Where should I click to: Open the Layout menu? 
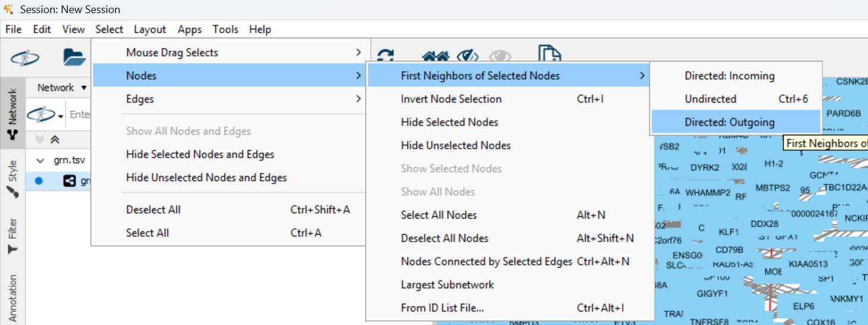150,29
